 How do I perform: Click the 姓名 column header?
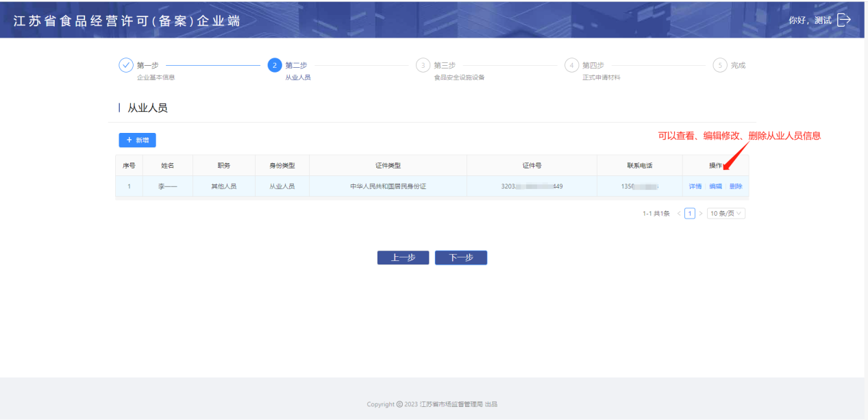coord(168,166)
